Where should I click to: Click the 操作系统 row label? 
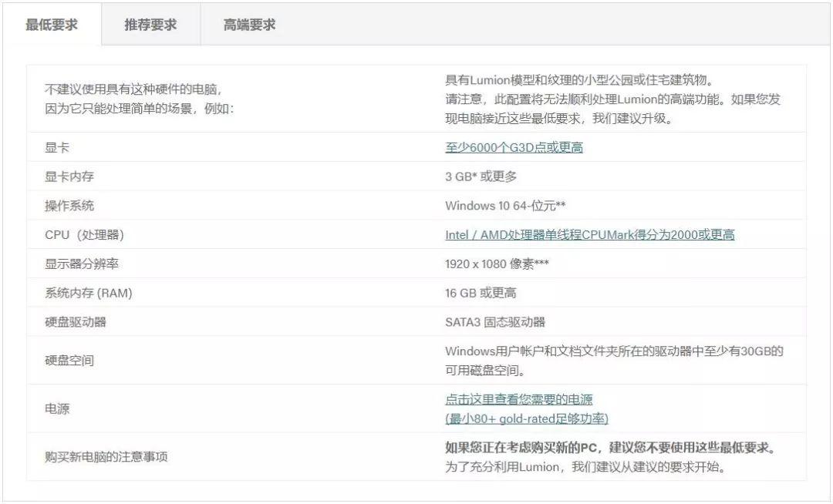pos(69,206)
